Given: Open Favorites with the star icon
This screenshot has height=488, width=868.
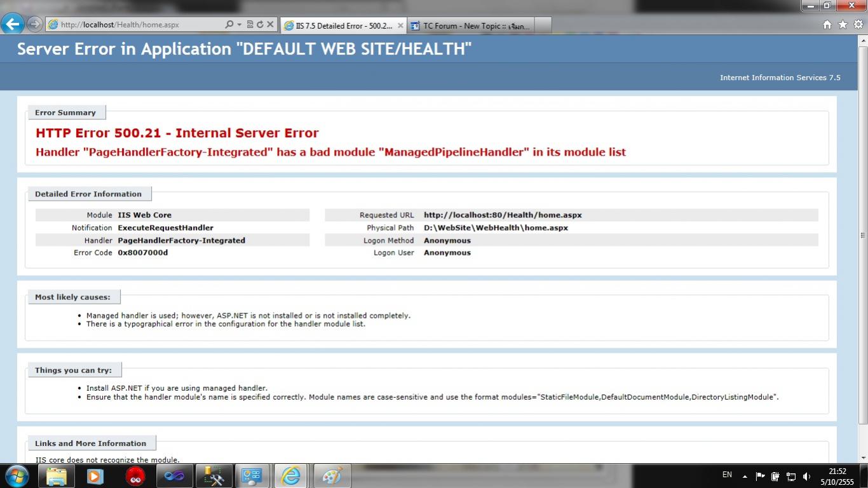Looking at the screenshot, I should click(843, 25).
